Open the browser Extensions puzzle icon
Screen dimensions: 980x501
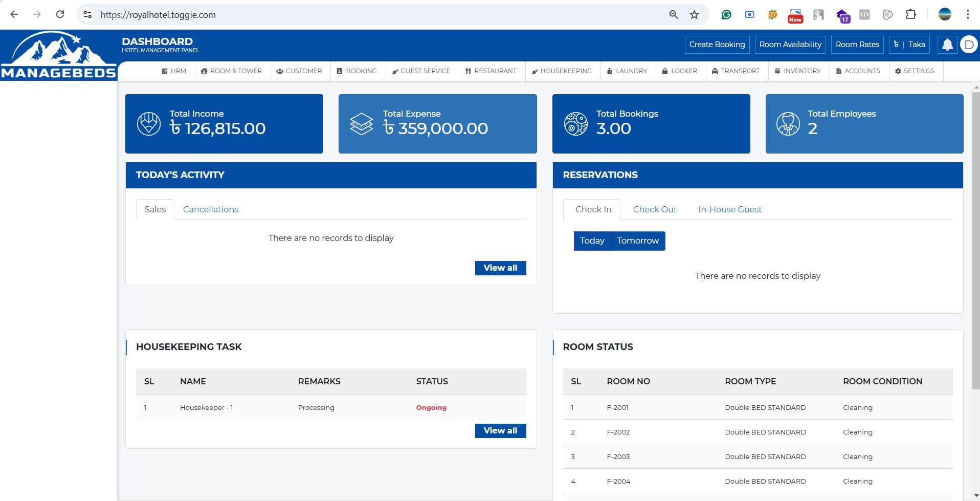[910, 15]
